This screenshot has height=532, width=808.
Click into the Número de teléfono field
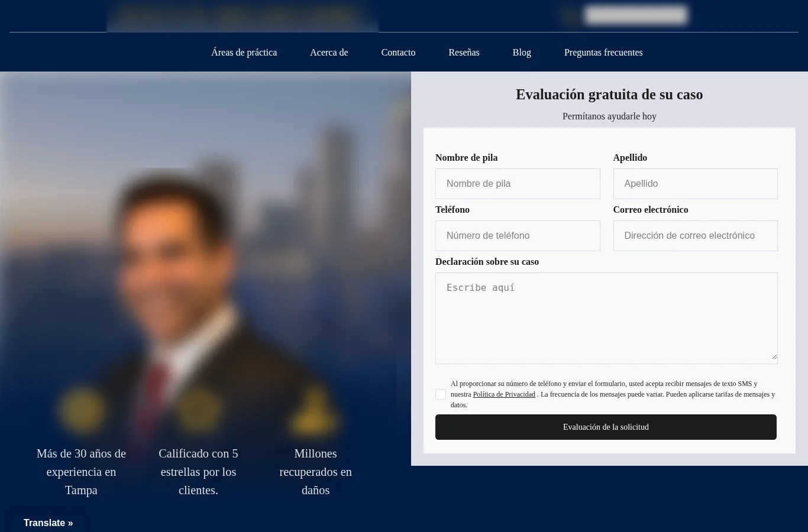(518, 236)
